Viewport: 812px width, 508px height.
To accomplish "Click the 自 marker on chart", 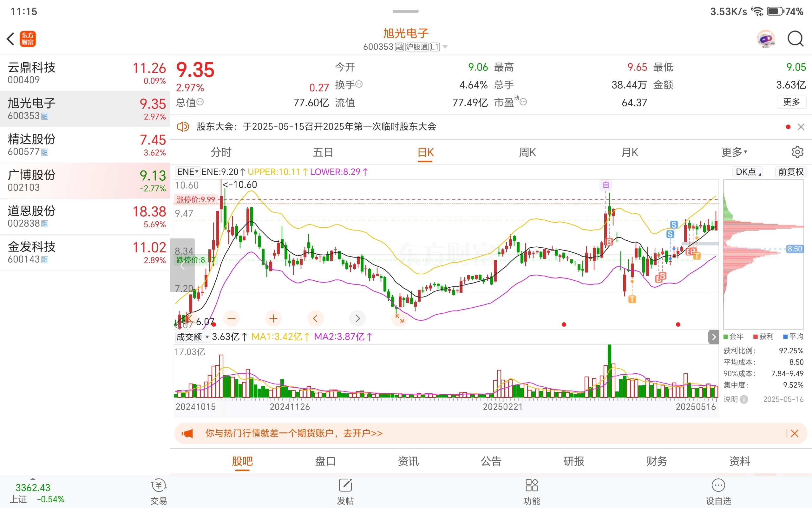I will point(606,185).
